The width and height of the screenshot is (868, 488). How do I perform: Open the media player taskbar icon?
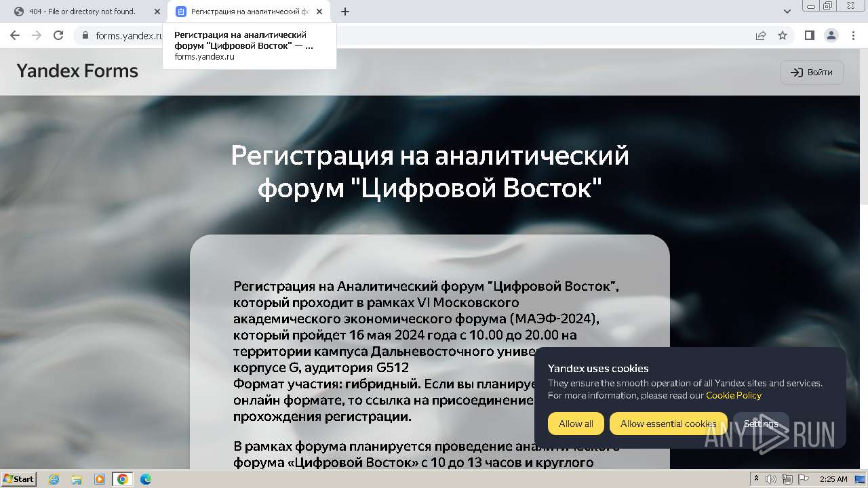pyautogui.click(x=100, y=479)
